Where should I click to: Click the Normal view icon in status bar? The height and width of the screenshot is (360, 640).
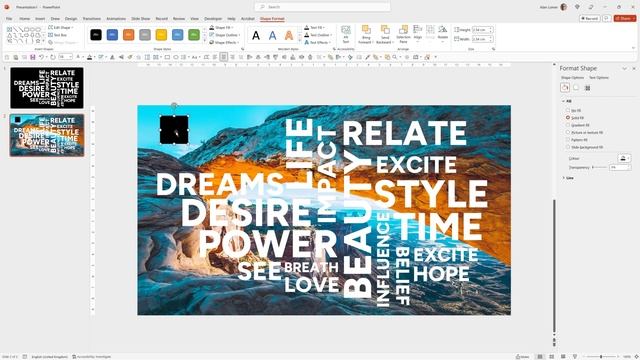point(540,356)
